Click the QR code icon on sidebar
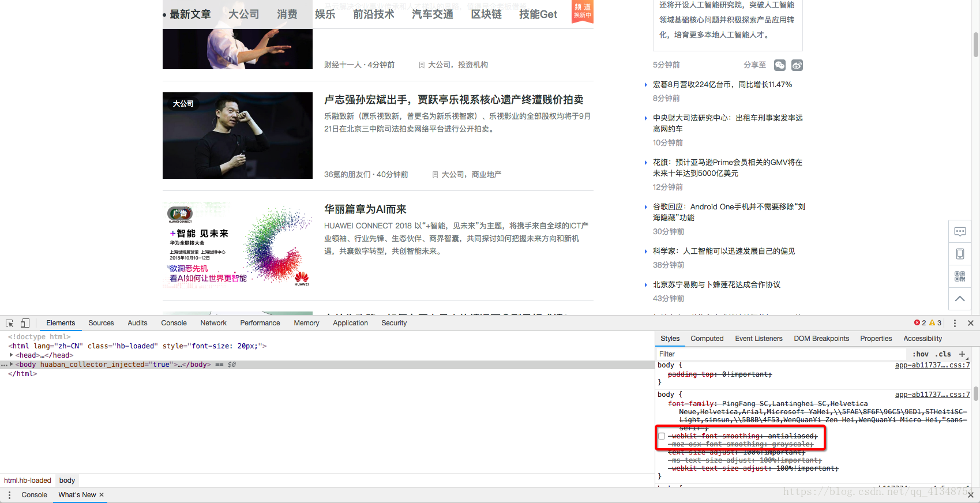The height and width of the screenshot is (503, 980). pos(960,276)
